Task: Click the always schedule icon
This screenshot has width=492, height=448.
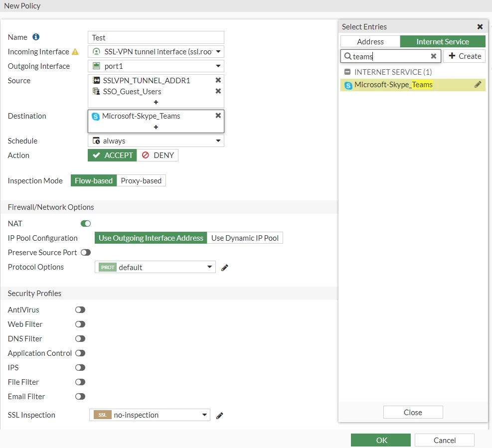Action: pyautogui.click(x=96, y=141)
